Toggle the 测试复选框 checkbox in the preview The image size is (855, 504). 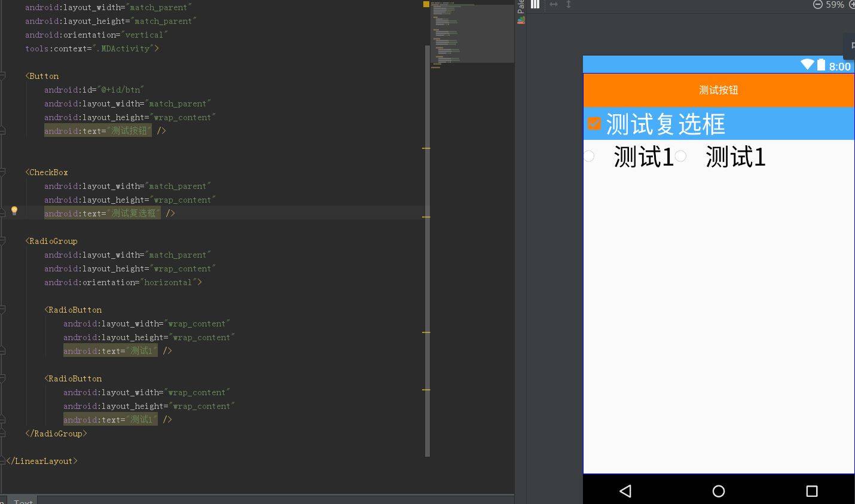point(594,124)
